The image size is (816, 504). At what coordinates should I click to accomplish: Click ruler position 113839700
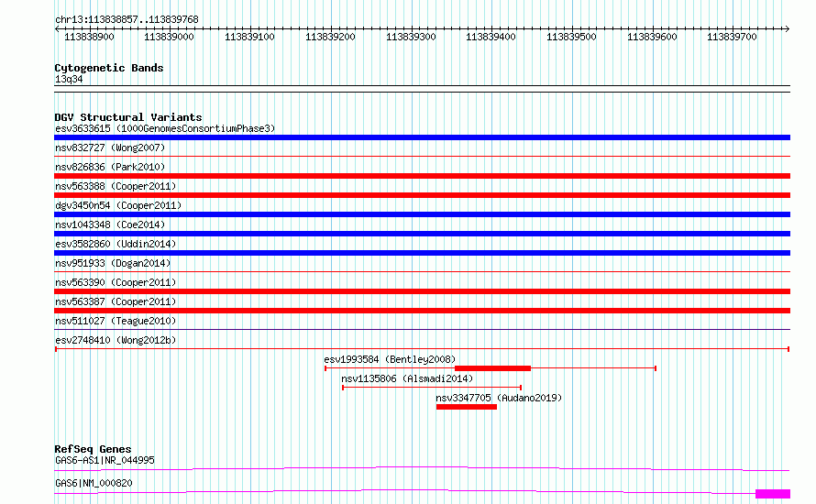(732, 37)
